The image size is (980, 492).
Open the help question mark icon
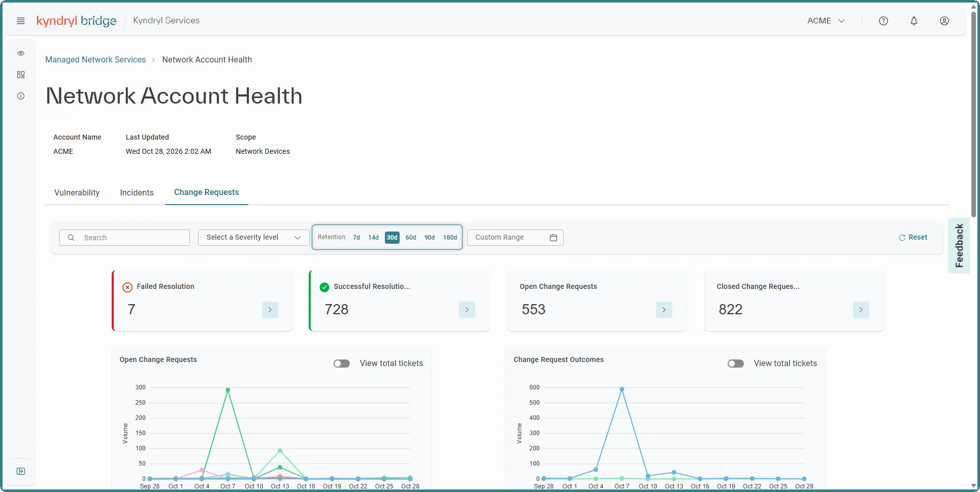[x=884, y=21]
